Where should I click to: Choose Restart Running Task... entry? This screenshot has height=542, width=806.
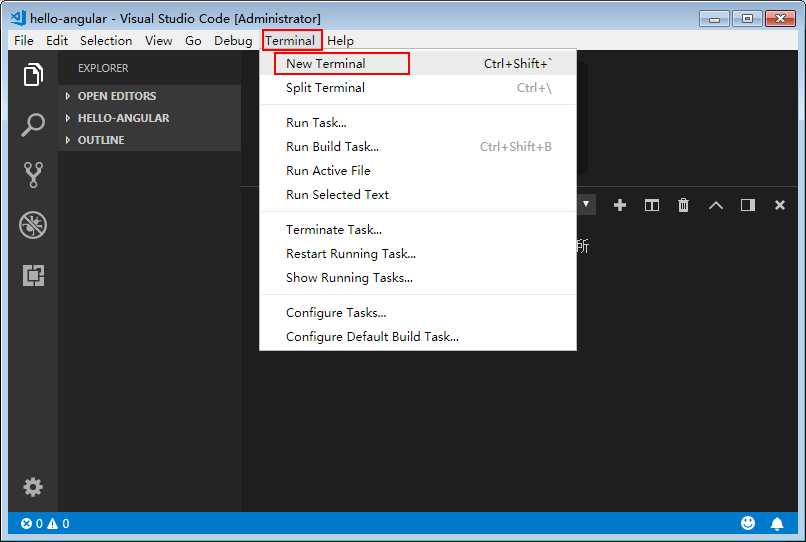tap(418, 254)
